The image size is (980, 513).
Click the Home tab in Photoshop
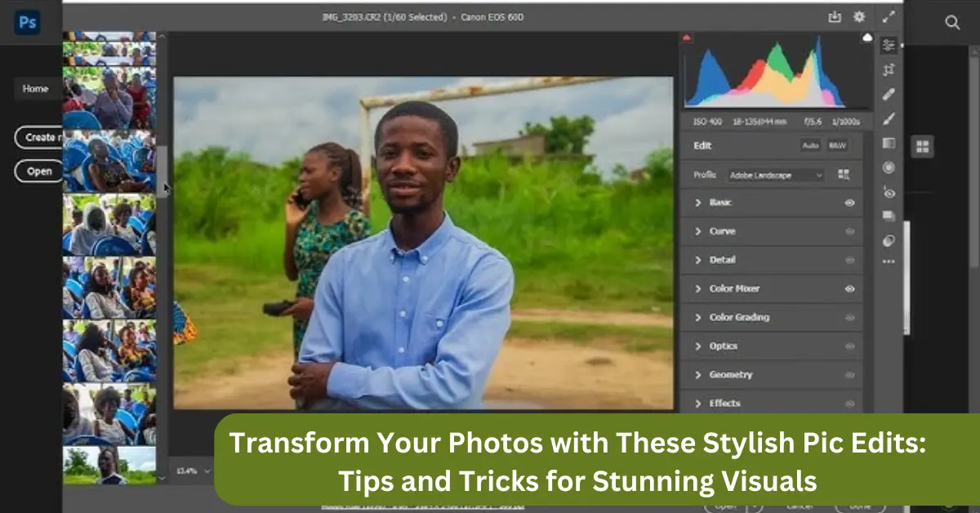[35, 89]
